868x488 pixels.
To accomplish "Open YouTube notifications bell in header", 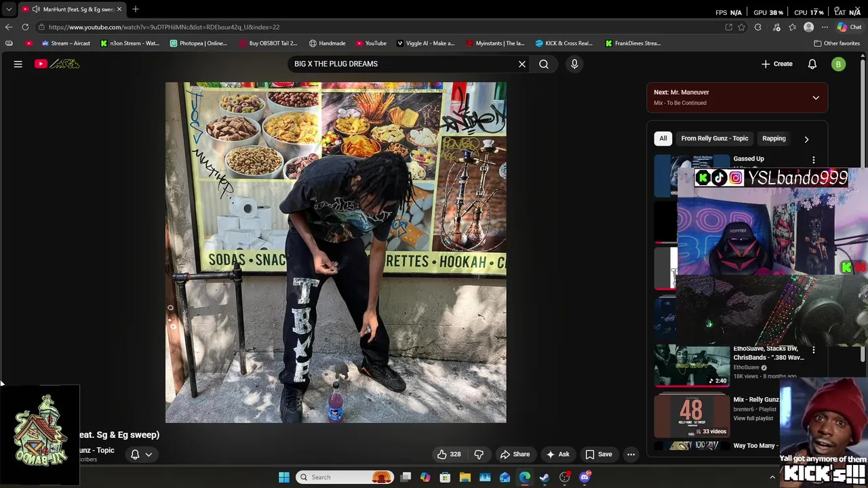I will click(x=812, y=64).
